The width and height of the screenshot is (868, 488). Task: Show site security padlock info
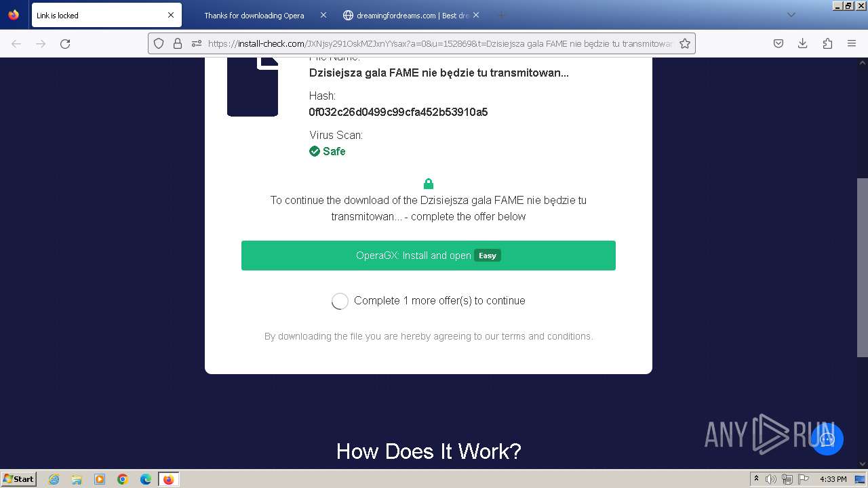pos(178,43)
